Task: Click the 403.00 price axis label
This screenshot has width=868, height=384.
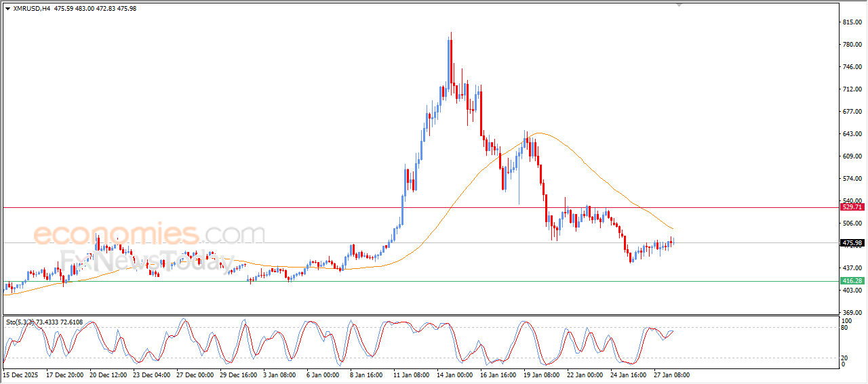Action: click(851, 291)
